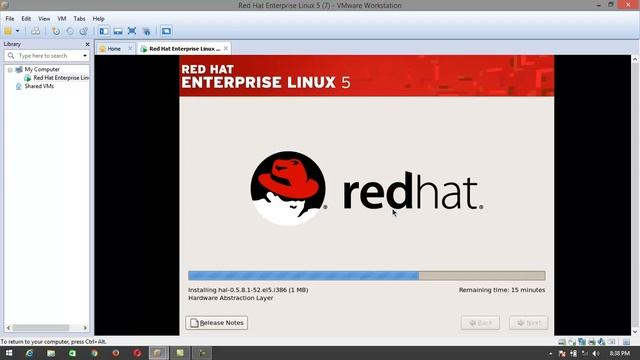Close the Home tab
640x360 pixels.
tap(130, 49)
